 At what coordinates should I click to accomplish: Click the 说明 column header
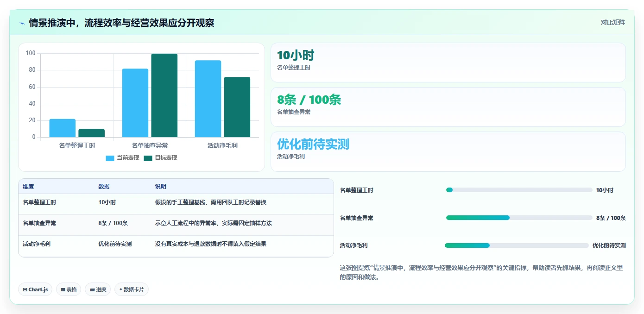[x=160, y=187]
